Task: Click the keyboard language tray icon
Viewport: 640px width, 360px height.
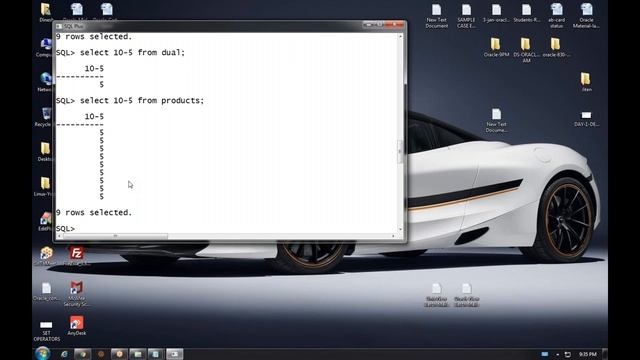Action: 544,354
